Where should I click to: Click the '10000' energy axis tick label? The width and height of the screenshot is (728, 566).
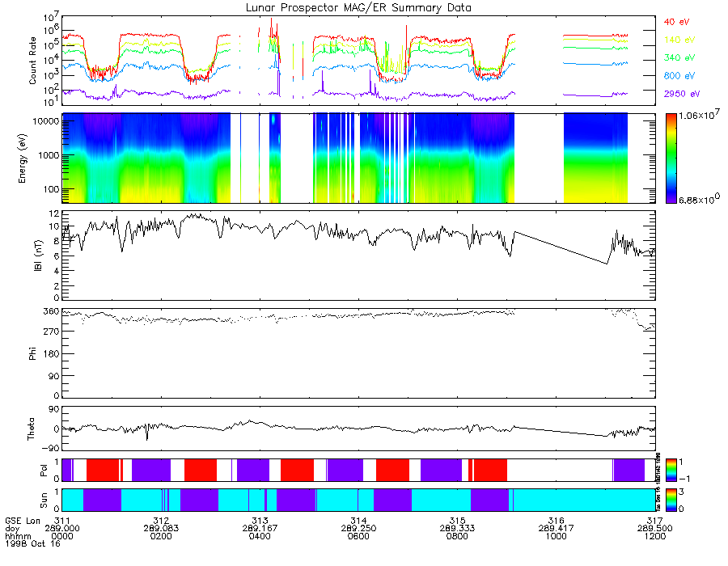pyautogui.click(x=46, y=121)
